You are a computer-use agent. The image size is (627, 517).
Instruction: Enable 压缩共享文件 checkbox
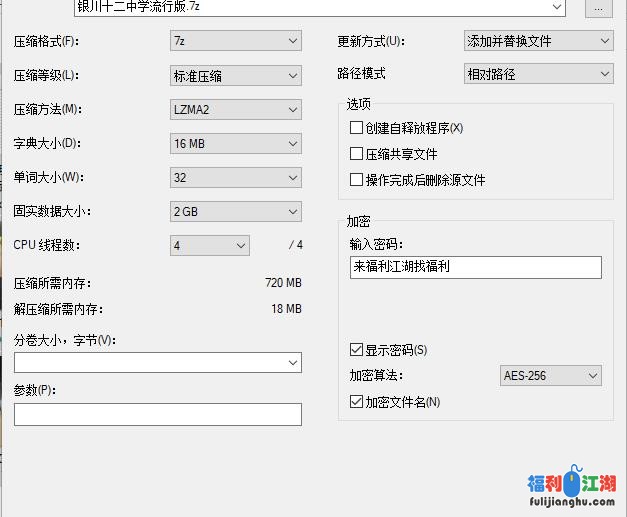[357, 154]
